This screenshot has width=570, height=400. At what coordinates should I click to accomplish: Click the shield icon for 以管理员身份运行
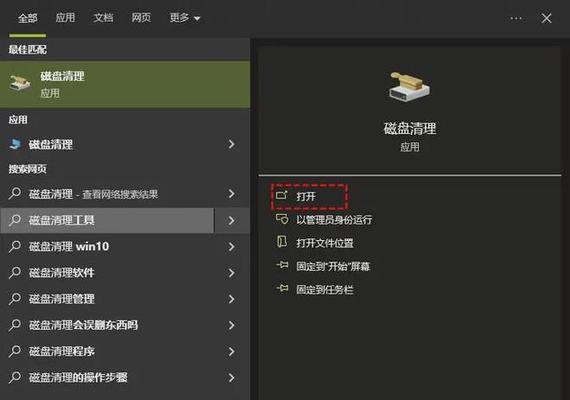click(x=282, y=219)
